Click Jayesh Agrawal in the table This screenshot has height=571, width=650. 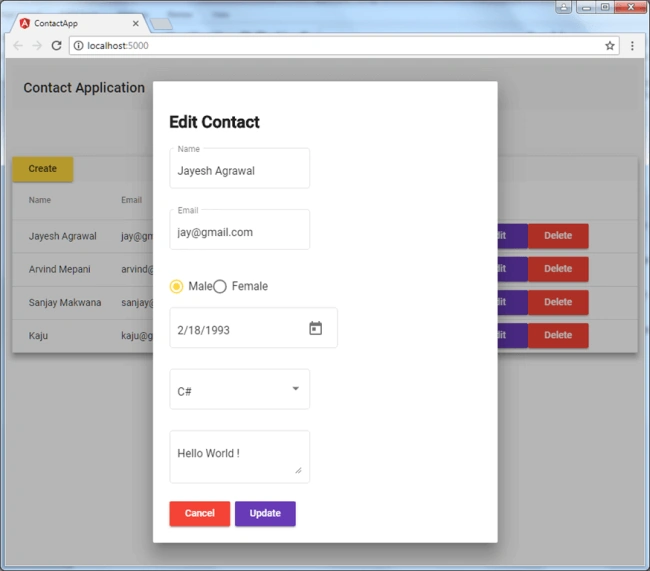(63, 236)
